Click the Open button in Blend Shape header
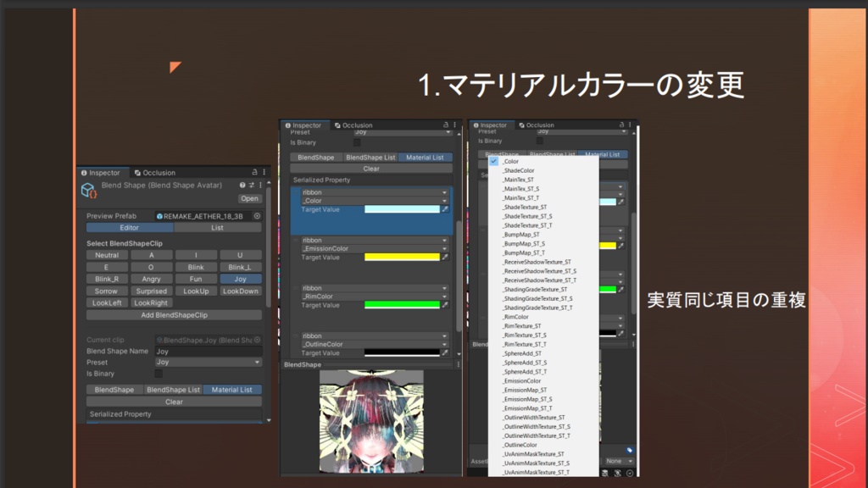Image resolution: width=868 pixels, height=488 pixels. [249, 198]
